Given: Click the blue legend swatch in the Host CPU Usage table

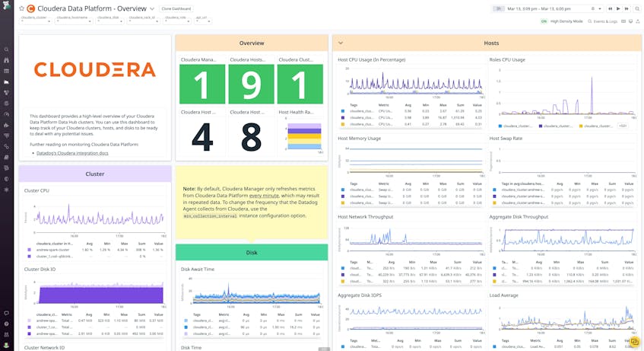Looking at the screenshot, I should (343, 111).
